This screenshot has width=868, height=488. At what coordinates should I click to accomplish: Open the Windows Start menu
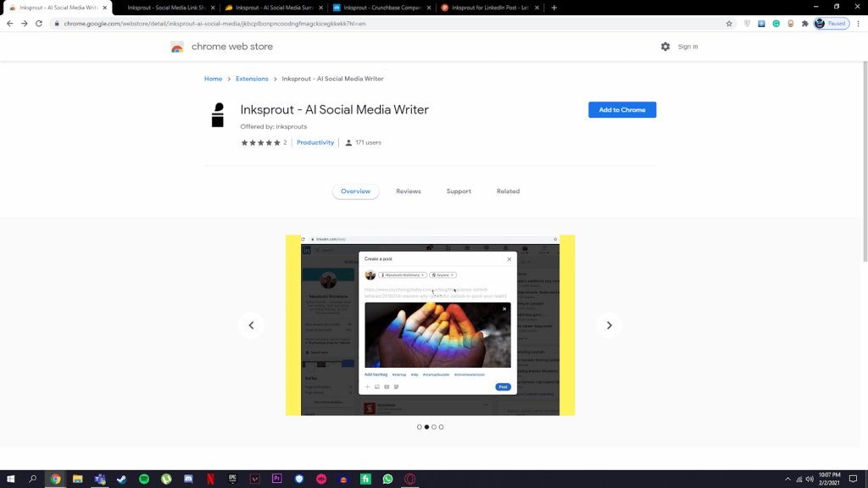point(10,480)
